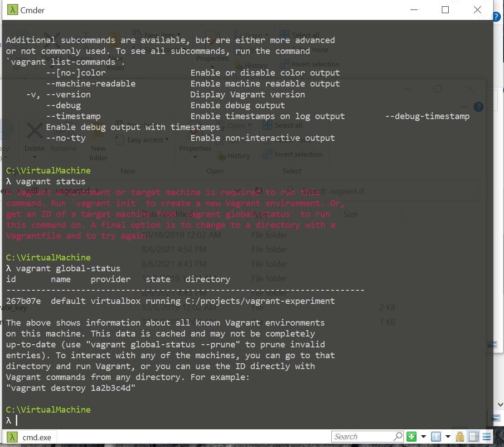The width and height of the screenshot is (504, 447).
Task: Click '"vagrant destroy 1a2b3c4d"' example text
Action: click(71, 388)
